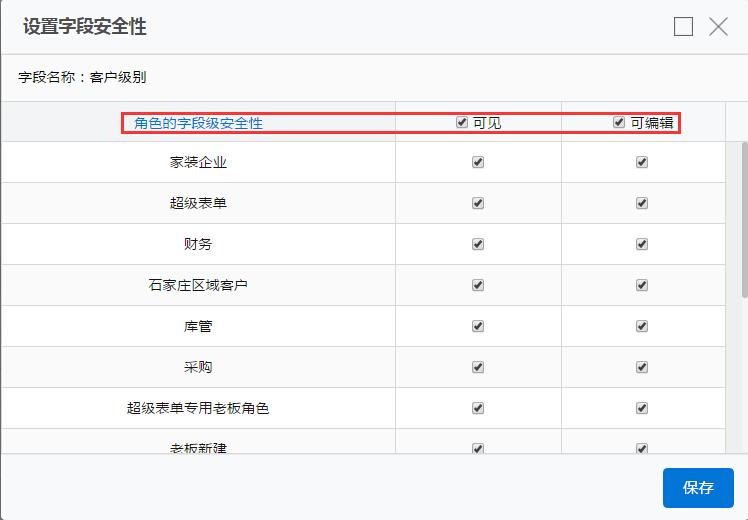
Task: Toggle the 可编辑 header checkbox
Action: [620, 122]
